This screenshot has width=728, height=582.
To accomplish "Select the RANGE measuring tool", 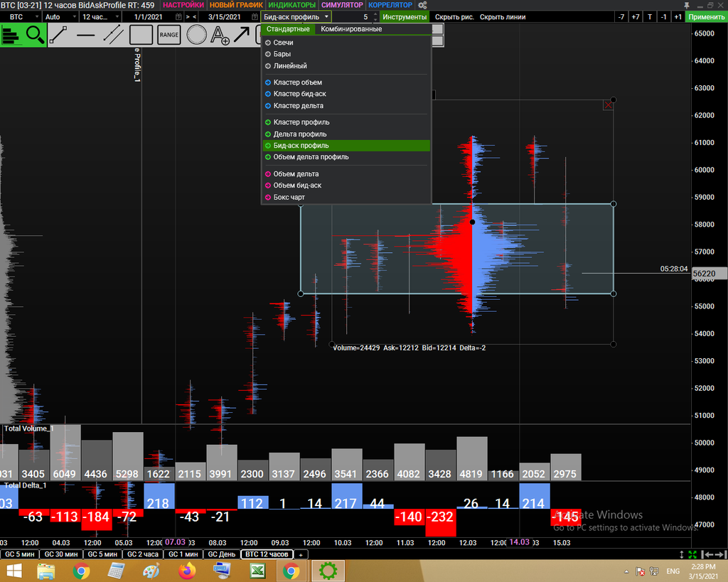I will click(169, 36).
